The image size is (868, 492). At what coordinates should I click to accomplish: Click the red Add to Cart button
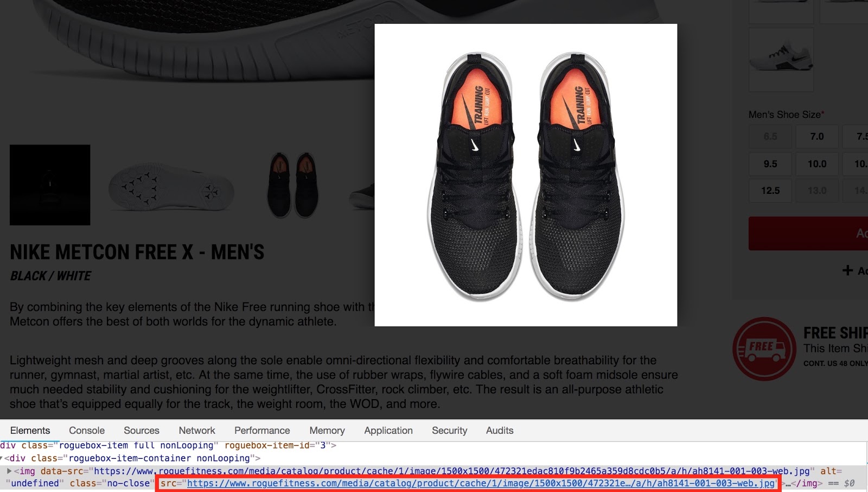(x=808, y=234)
